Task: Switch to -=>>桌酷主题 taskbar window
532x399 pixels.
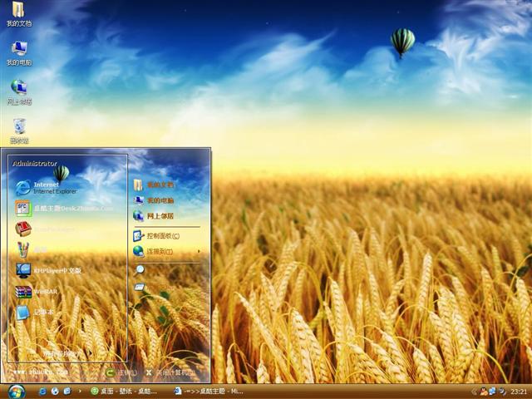Action: coord(209,392)
